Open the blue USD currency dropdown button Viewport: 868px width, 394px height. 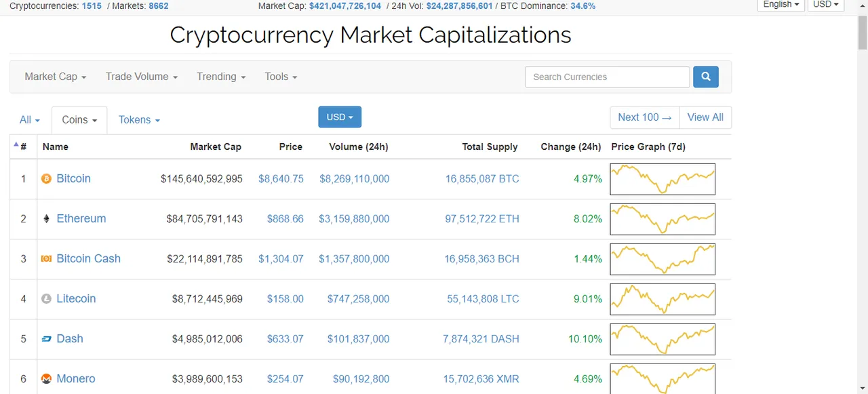coord(340,117)
